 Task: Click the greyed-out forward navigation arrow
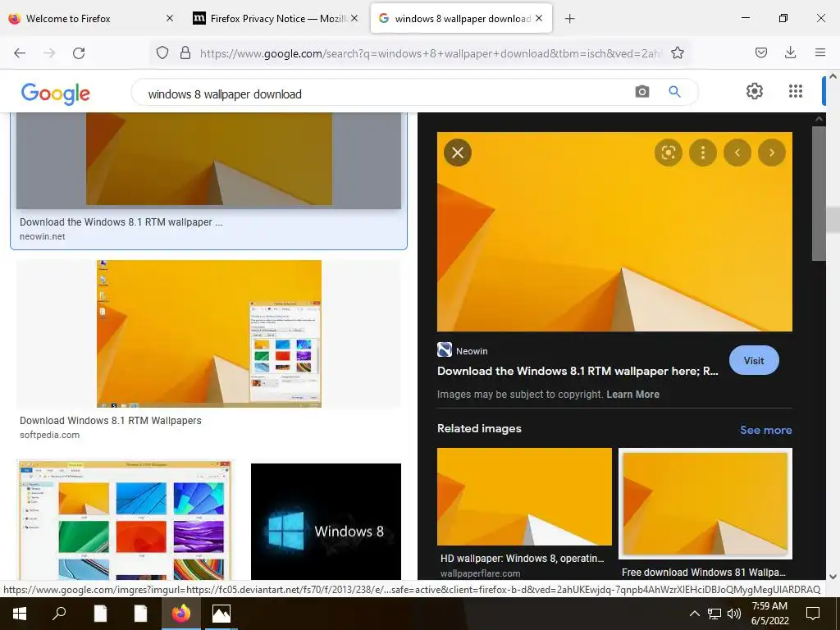pyautogui.click(x=49, y=53)
